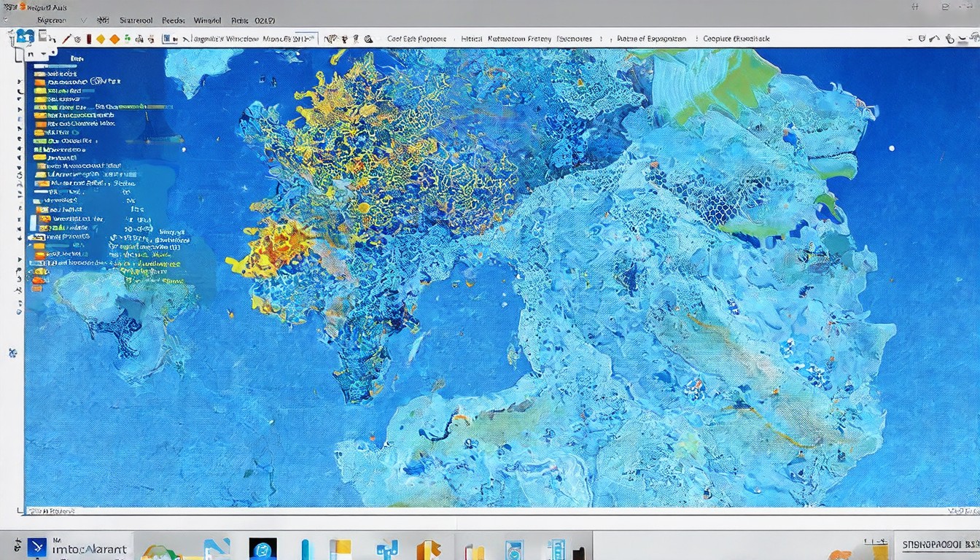Open the orange puzzle-shaped taskbar icon

pos(429,551)
